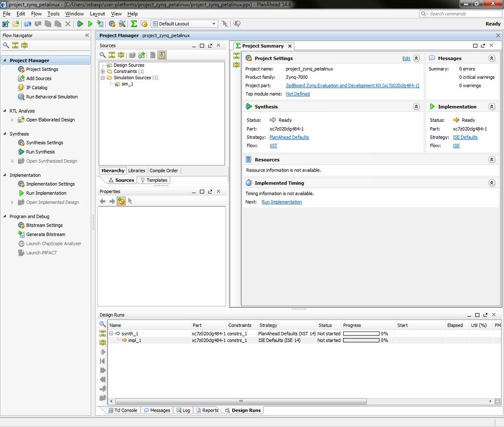This screenshot has width=504, height=427.
Task: Click the ZedBoard Zynq Evaluation project part link
Action: point(352,86)
